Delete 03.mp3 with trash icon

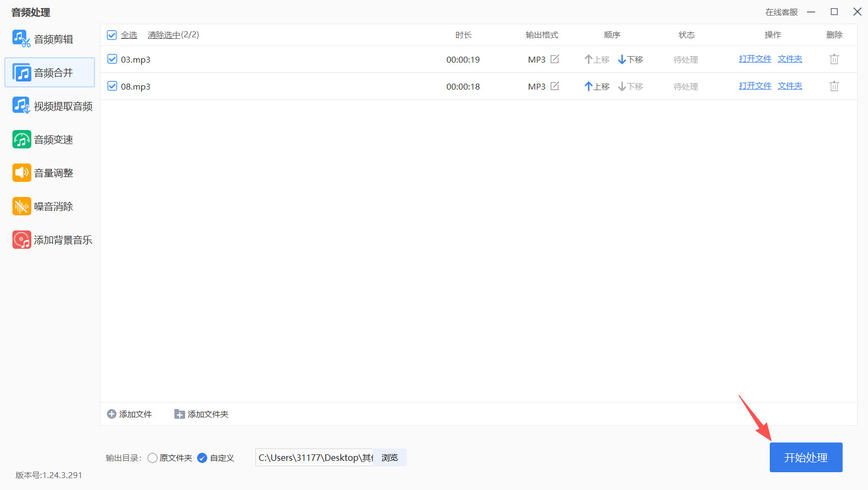click(834, 59)
